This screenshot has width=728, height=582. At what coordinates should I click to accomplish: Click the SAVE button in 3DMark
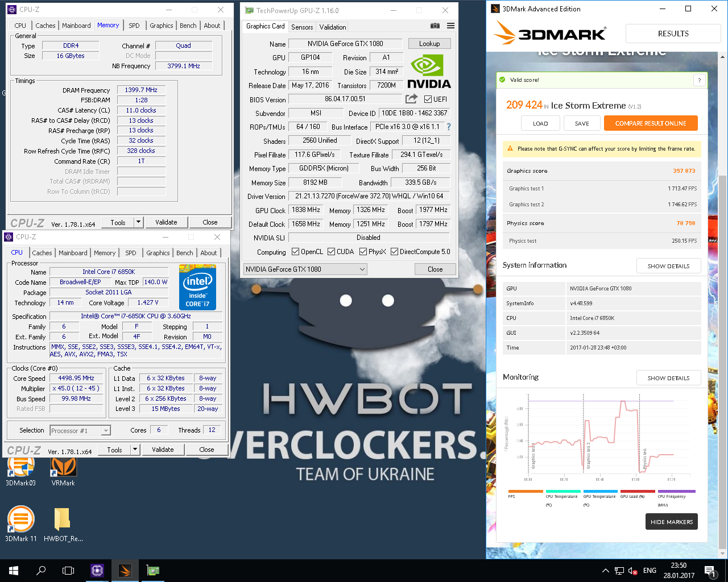click(x=582, y=123)
